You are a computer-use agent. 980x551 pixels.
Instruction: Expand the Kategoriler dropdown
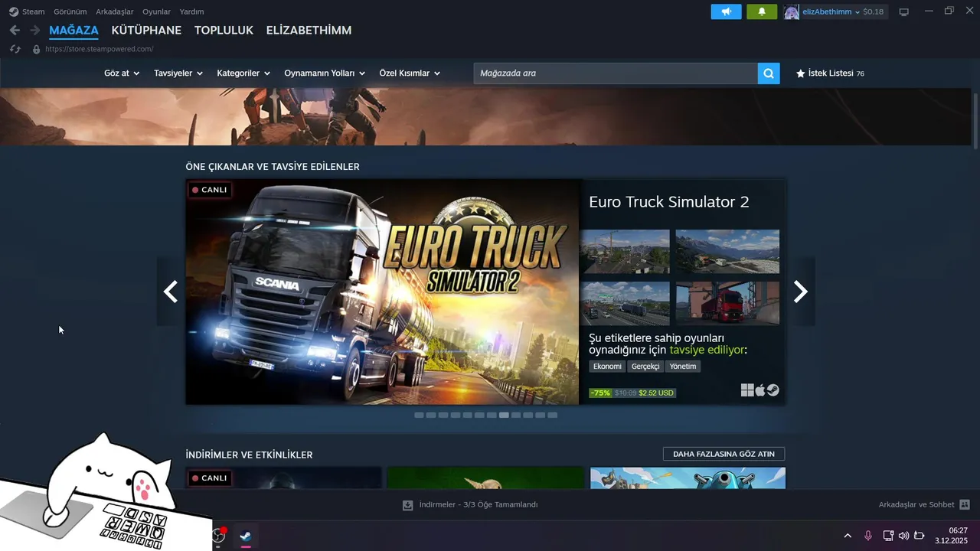coord(243,73)
